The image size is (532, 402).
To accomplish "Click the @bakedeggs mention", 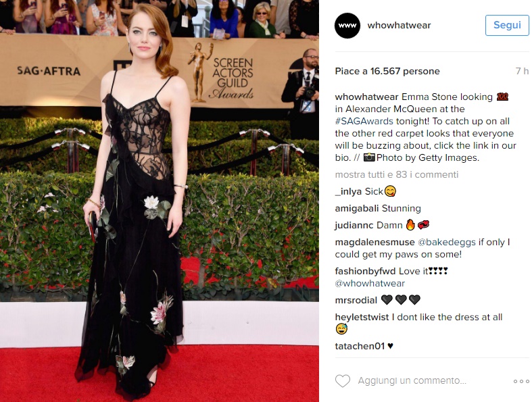I will coord(447,243).
